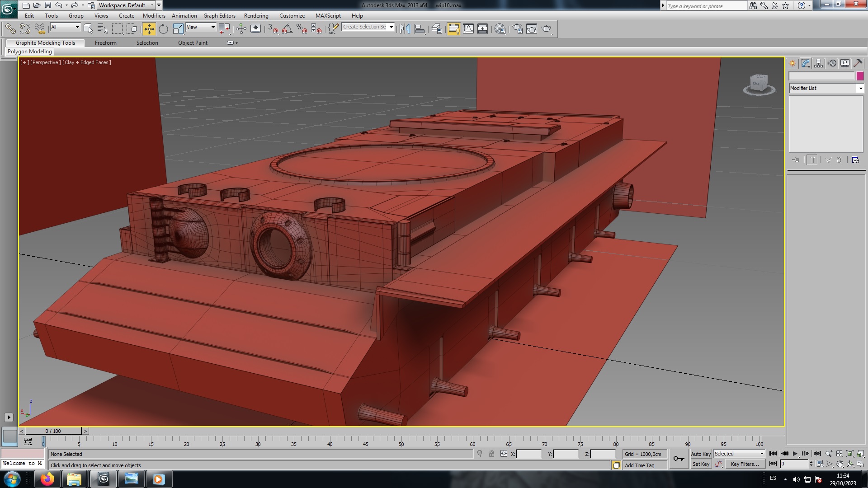Open the Modifier List dropdown

[x=826, y=89]
